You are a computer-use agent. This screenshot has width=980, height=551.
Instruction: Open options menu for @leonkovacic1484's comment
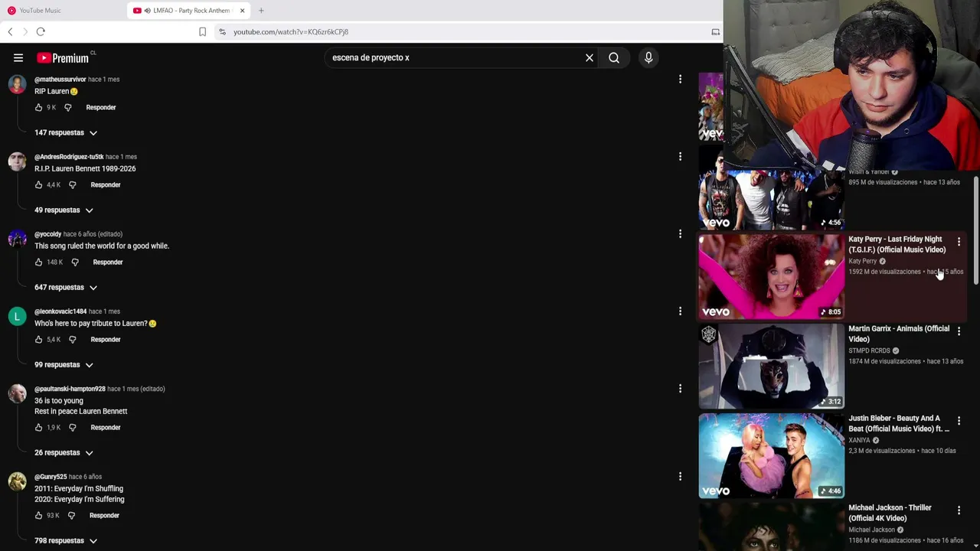(680, 311)
